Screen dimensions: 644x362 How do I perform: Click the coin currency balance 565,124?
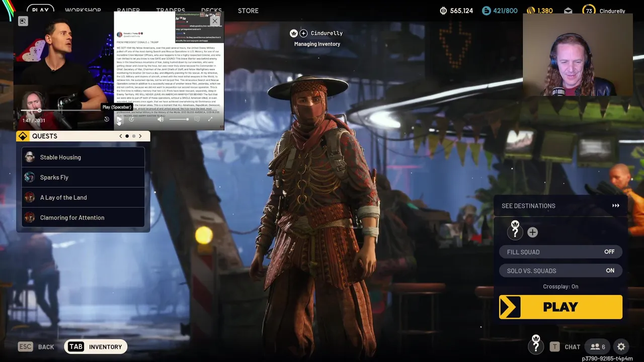pyautogui.click(x=456, y=11)
